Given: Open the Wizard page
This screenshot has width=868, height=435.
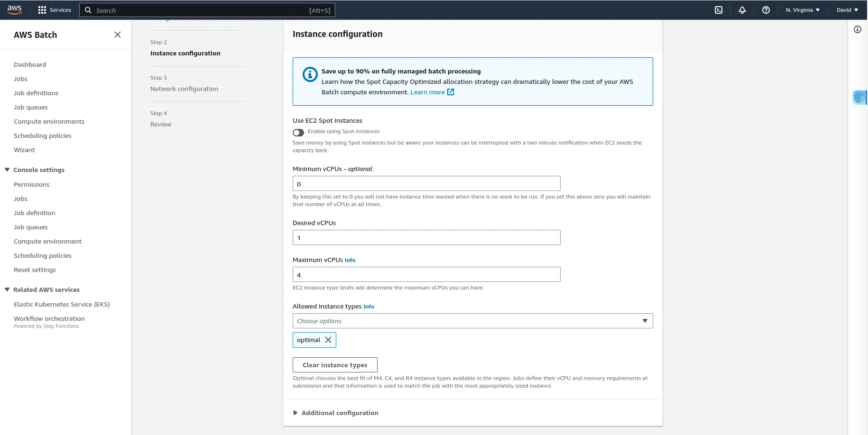Looking at the screenshot, I should pos(24,150).
